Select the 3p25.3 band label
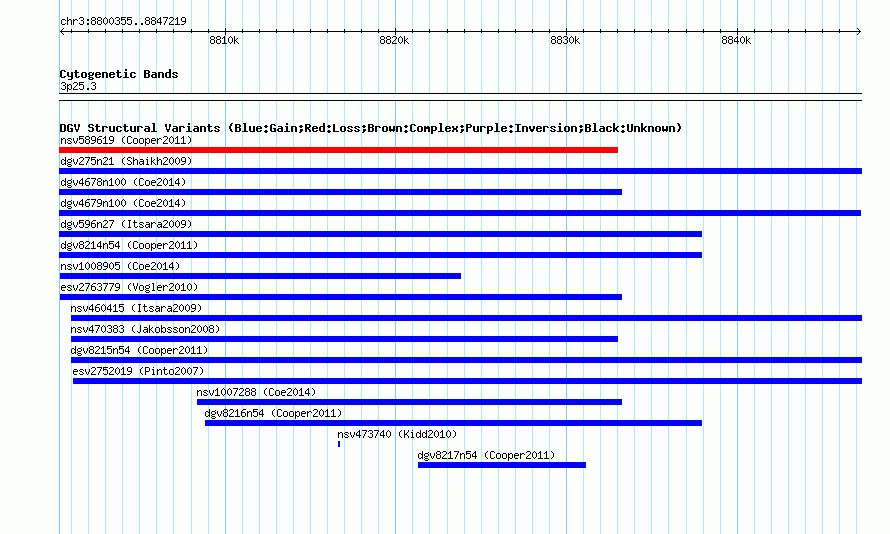The image size is (890, 534). (78, 86)
